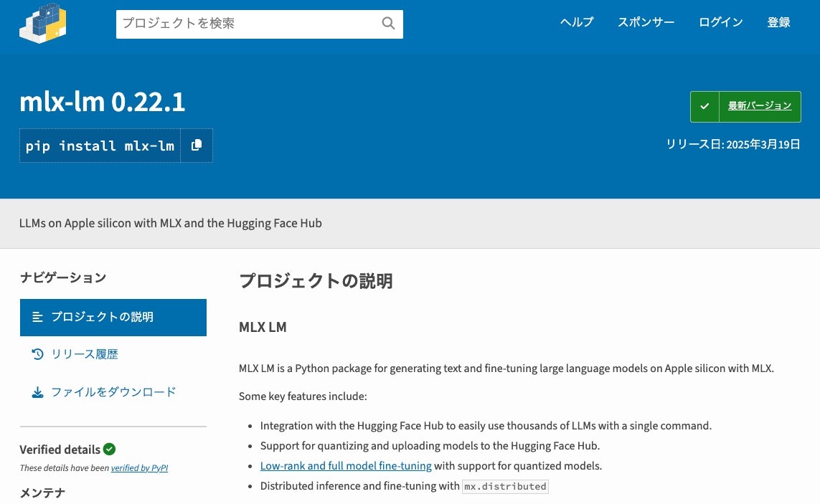Click the リリース日: 2025年3月19日 text
Screen dimensions: 820x504
coord(732,144)
